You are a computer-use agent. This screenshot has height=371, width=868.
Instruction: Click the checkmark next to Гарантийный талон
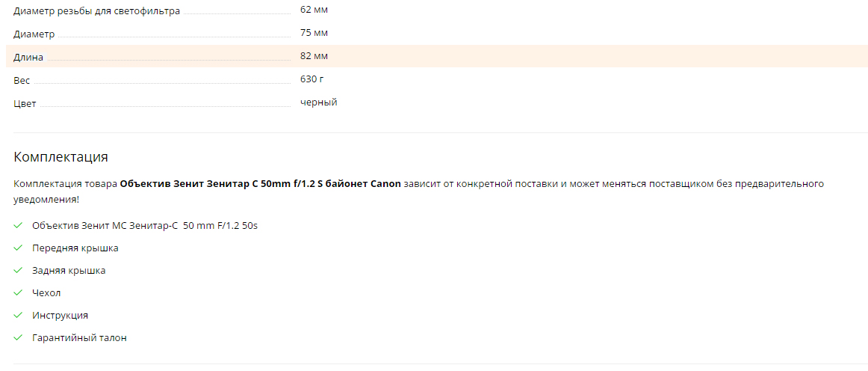point(18,337)
